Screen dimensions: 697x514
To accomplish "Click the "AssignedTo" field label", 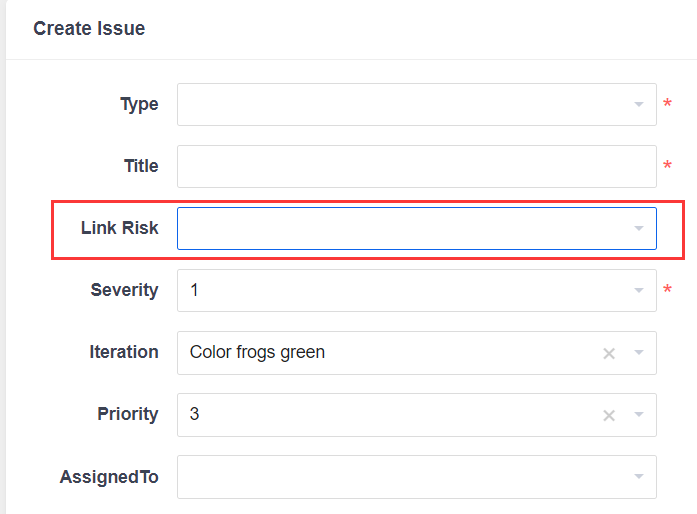I will pyautogui.click(x=109, y=476).
